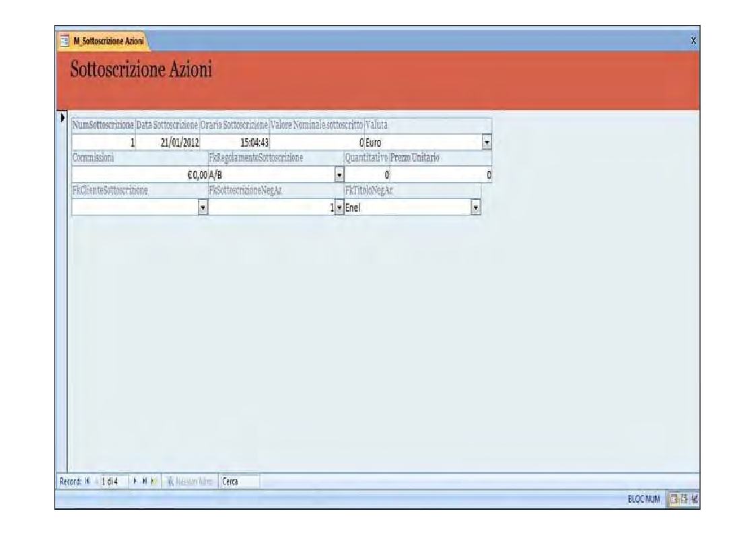This screenshot has width=756, height=535.
Task: Switch to Form view status icon
Action: tap(674, 499)
